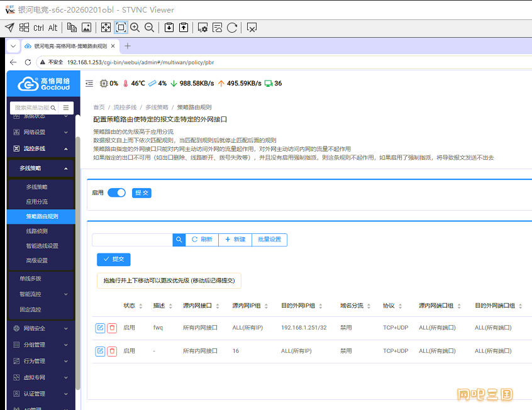This screenshot has width=532, height=410.
Task: Click the search menu function field
Action: click(34, 108)
